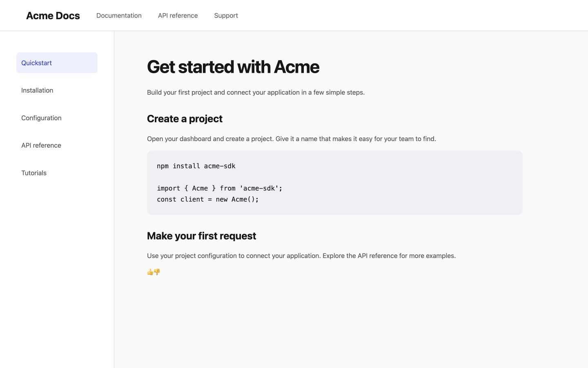Open API reference in the sidebar
Image resolution: width=588 pixels, height=368 pixels.
pyautogui.click(x=57, y=145)
